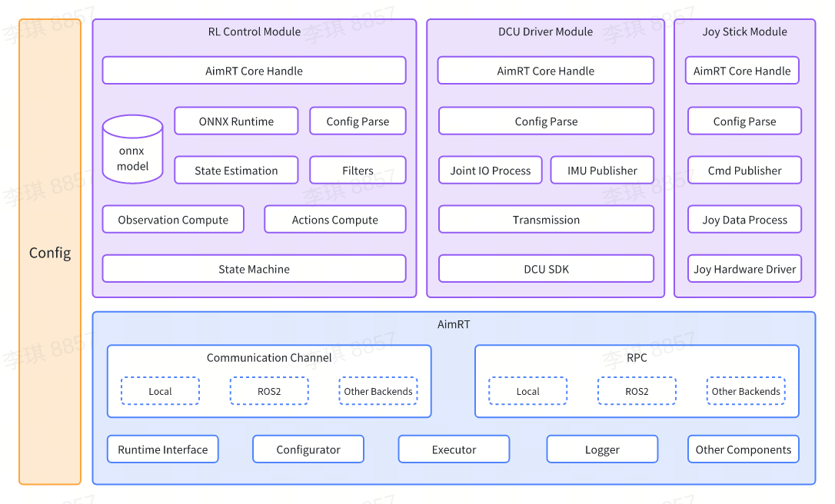Select the Filters box
The height and width of the screenshot is (504, 835).
(358, 171)
